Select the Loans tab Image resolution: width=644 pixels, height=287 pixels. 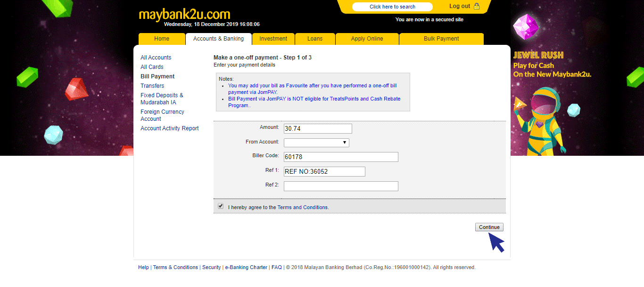[315, 39]
